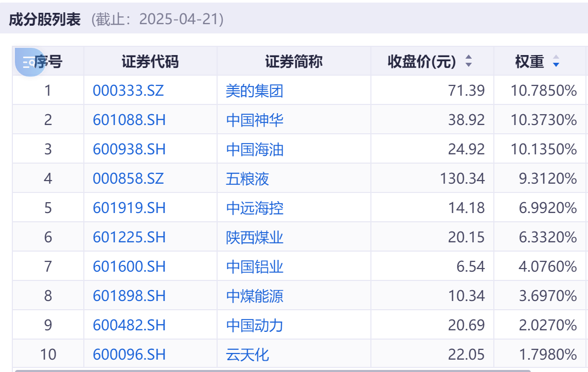Open stock code 000333.SZ
The width and height of the screenshot is (588, 372).
(128, 91)
